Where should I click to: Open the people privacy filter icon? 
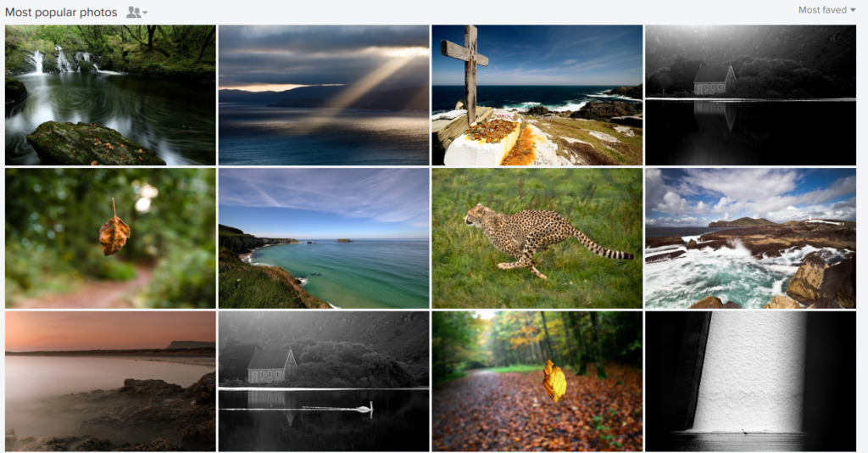[136, 12]
